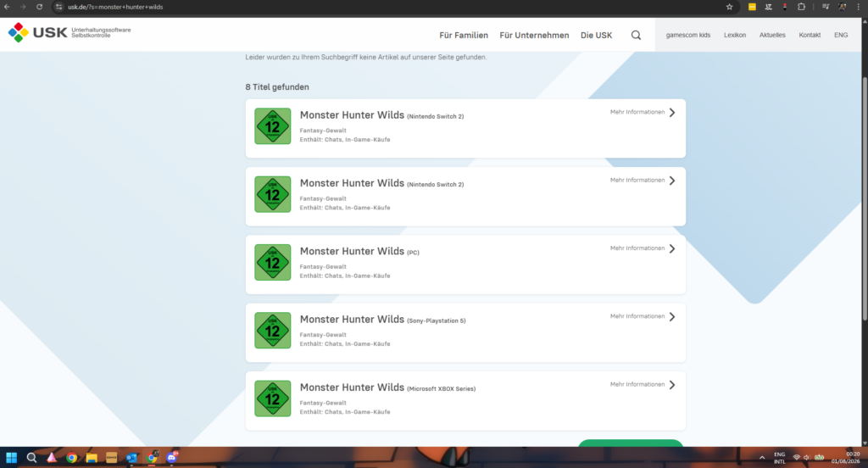Open the Aktuelles page

pyautogui.click(x=772, y=35)
